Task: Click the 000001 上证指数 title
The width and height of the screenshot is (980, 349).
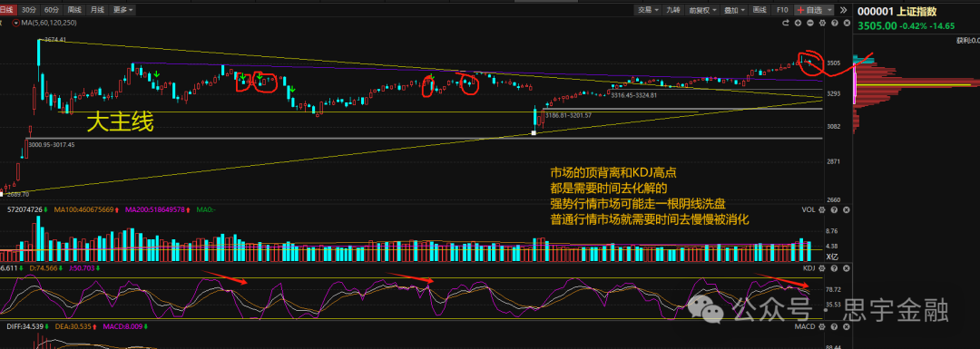Action: pos(897,11)
